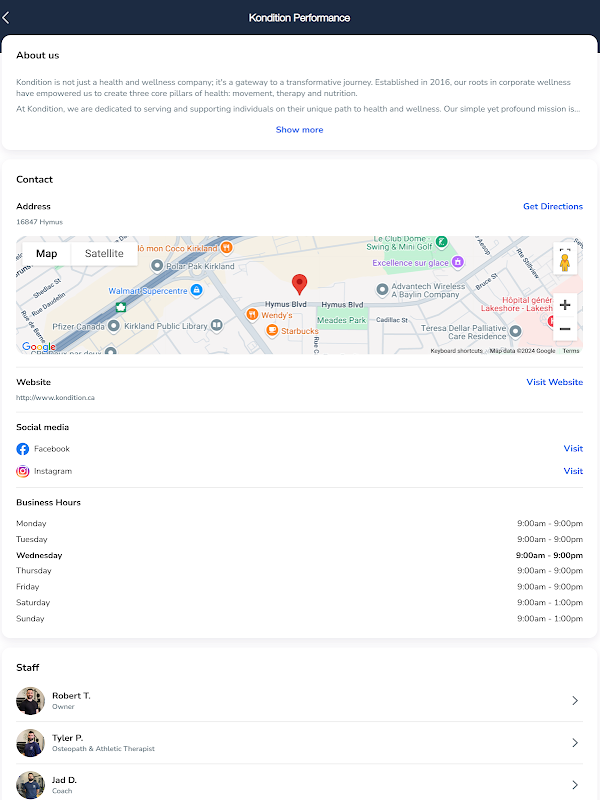
Task: Click the website URL http://www.kondition.ca
Action: point(55,397)
